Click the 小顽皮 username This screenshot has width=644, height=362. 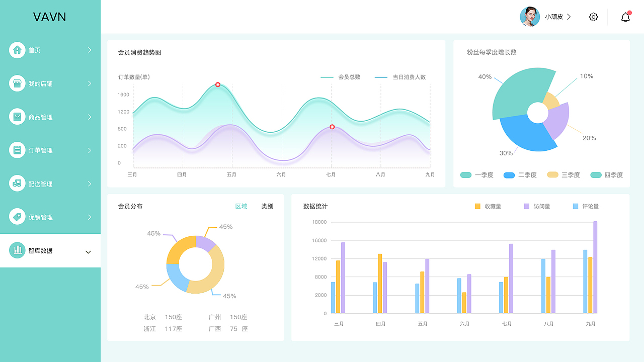click(x=554, y=17)
